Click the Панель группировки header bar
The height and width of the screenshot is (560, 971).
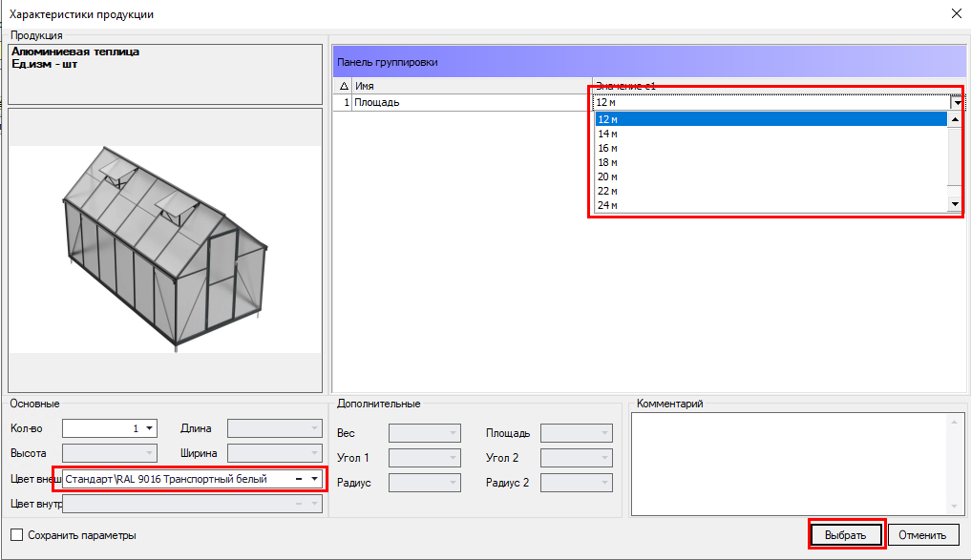coord(649,62)
